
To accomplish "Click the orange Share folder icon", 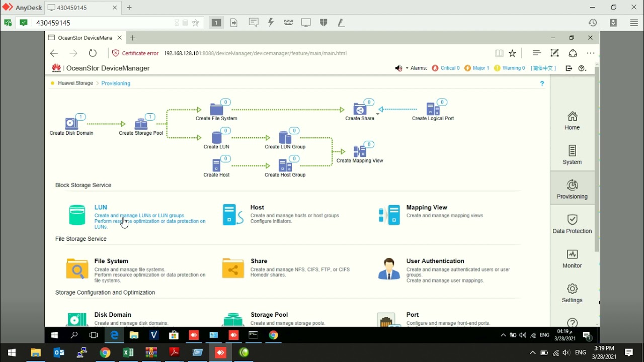I will click(x=233, y=269).
